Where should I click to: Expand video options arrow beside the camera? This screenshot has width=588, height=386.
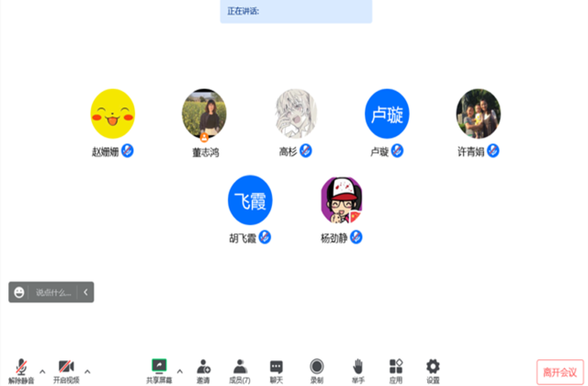[87, 371]
